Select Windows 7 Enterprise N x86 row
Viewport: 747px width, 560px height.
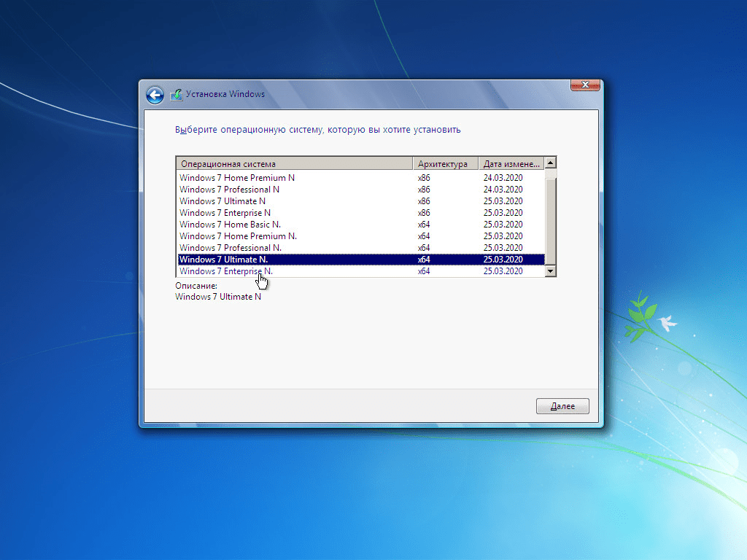coord(360,213)
